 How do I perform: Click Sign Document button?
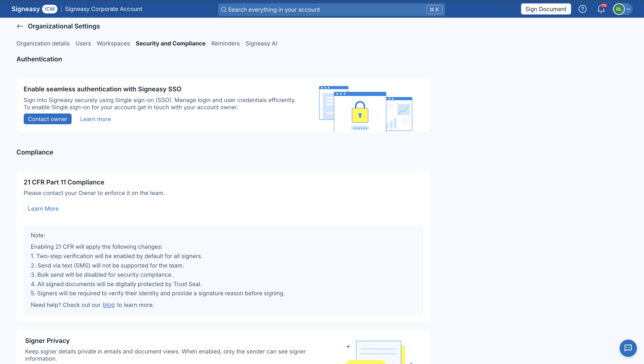point(546,9)
